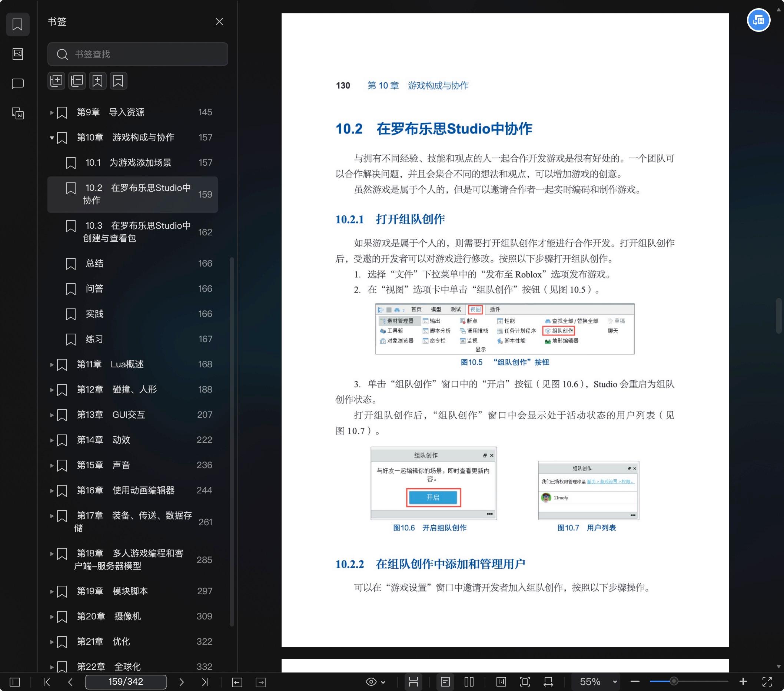This screenshot has height=691, width=784.
Task: Jump to 练习 bookmark
Action: click(x=133, y=339)
